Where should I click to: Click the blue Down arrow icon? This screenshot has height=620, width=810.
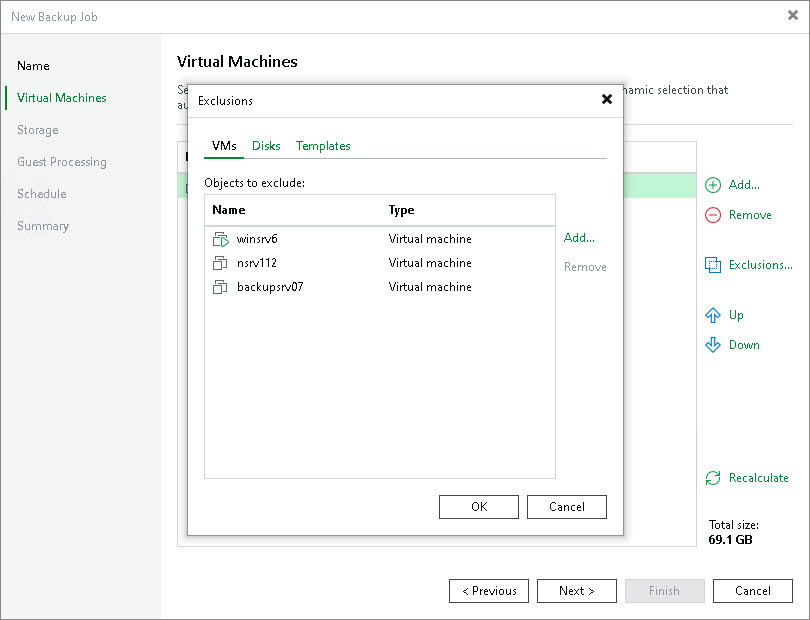[x=713, y=345]
